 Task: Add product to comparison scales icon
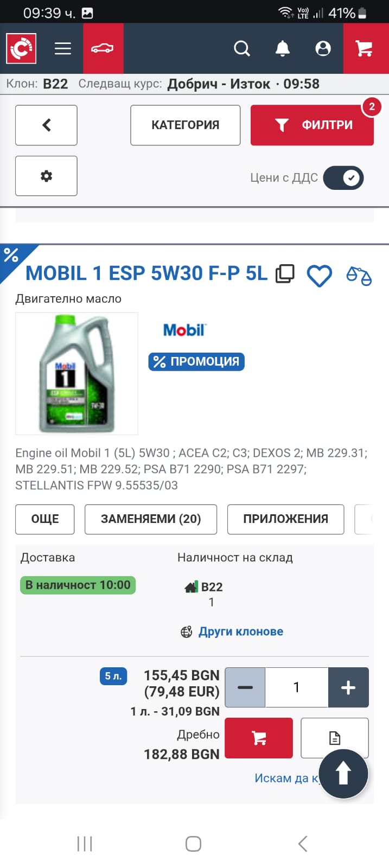(x=359, y=276)
